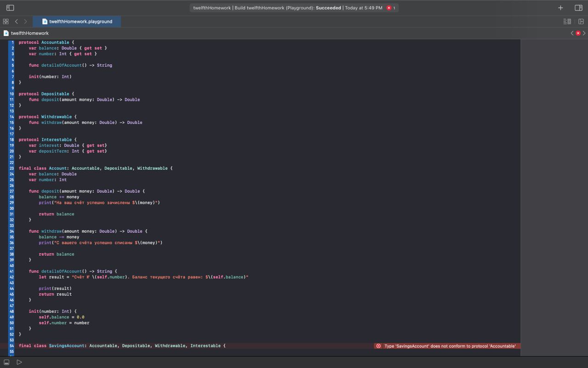Jump to previous issue arrow
588x368 pixels.
coord(572,33)
